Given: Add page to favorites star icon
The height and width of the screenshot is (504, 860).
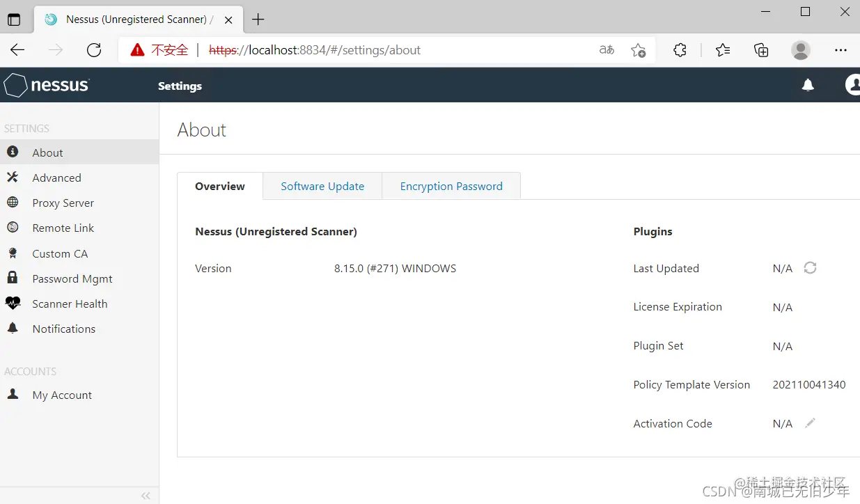Looking at the screenshot, I should tap(638, 50).
